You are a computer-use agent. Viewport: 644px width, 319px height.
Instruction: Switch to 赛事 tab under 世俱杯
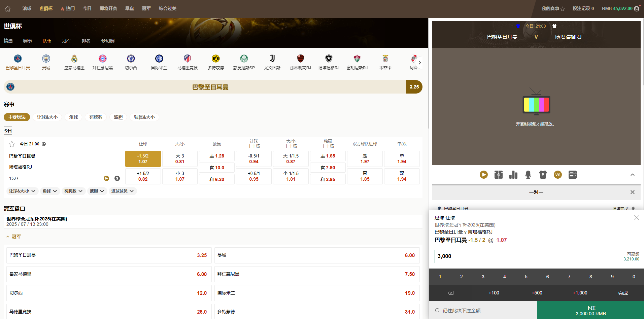pos(28,41)
